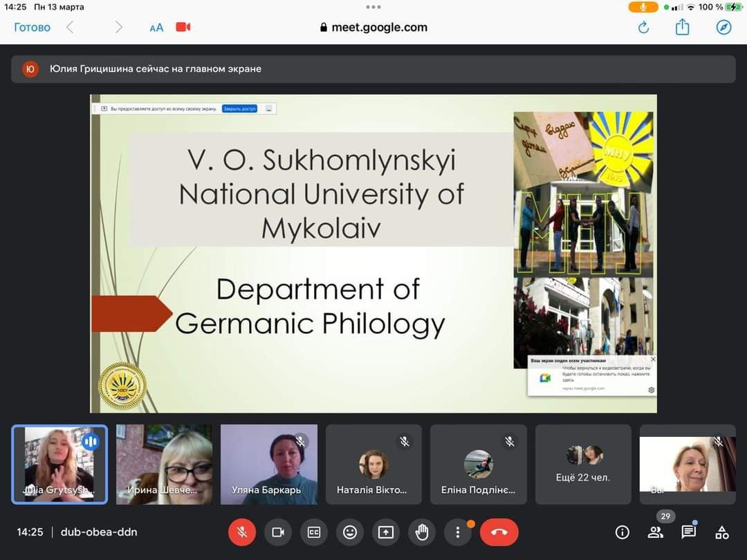Click the present screen icon
Viewport: 747px width, 560px height.
pos(386,532)
